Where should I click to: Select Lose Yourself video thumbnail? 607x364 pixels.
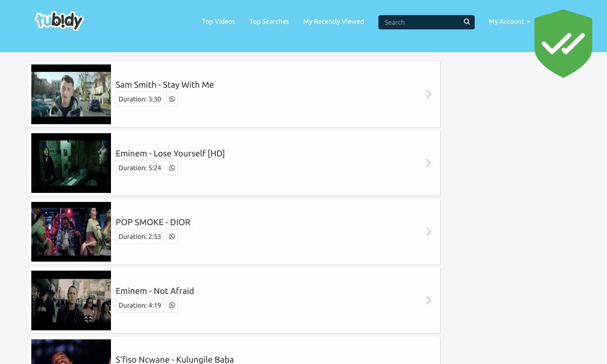click(71, 163)
